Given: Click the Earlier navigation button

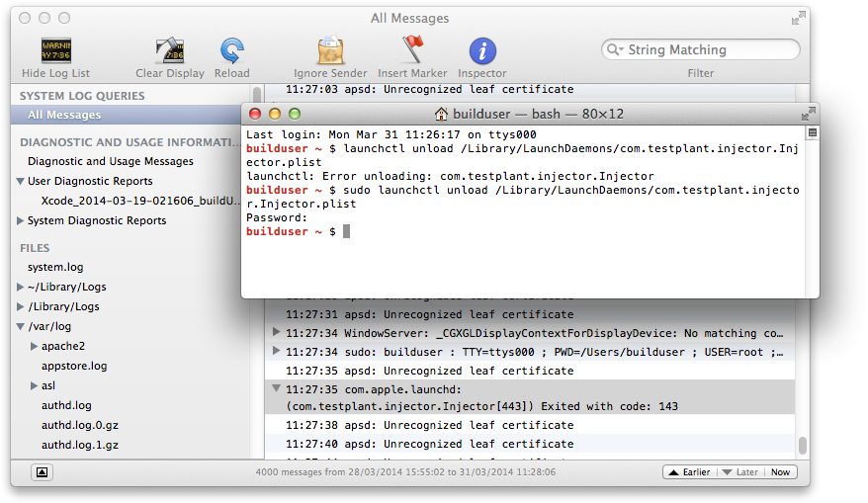Looking at the screenshot, I should pyautogui.click(x=689, y=472).
